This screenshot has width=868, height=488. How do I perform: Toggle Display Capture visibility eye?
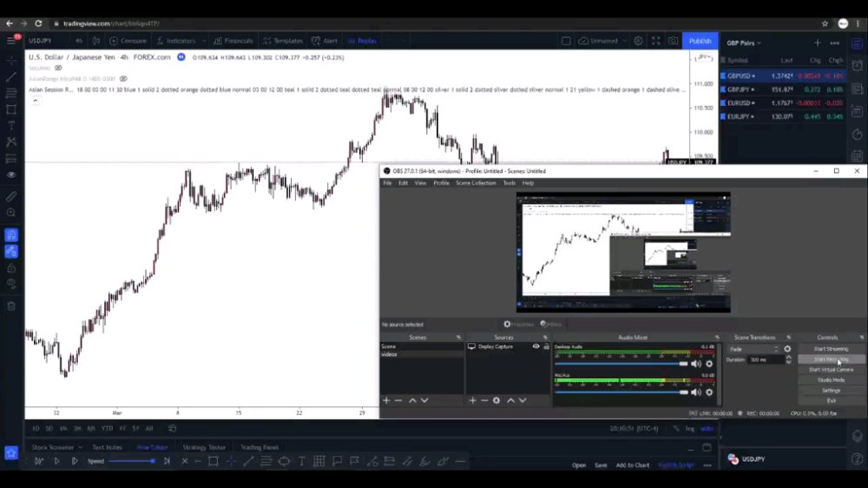[x=536, y=346]
